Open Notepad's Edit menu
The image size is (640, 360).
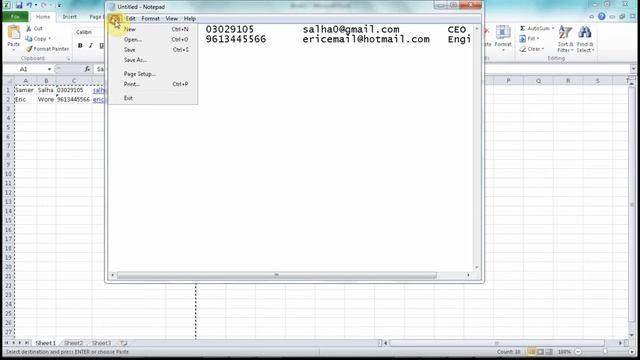(130, 18)
